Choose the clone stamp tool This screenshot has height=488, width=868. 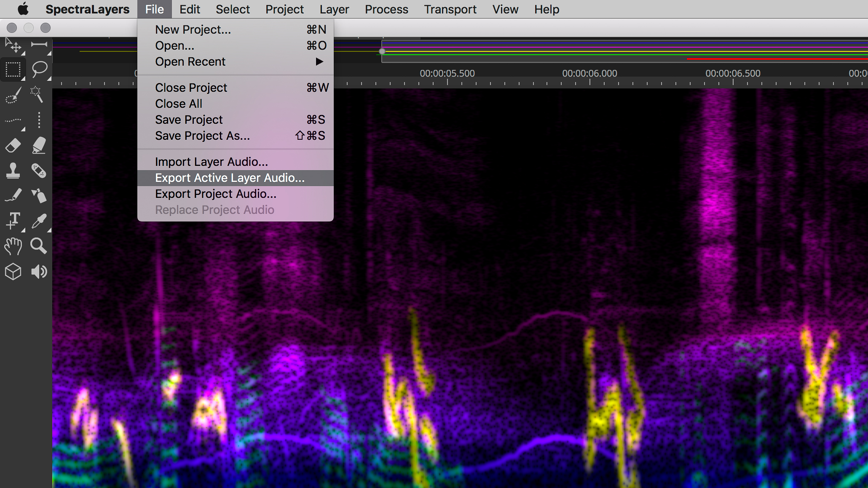13,171
